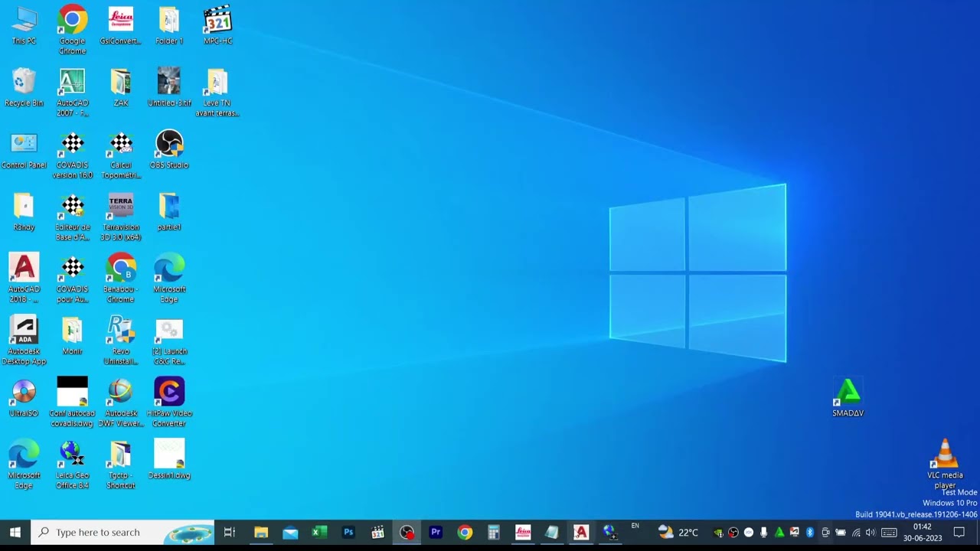Open the EN language indicator
This screenshot has height=551, width=980.
tap(635, 527)
